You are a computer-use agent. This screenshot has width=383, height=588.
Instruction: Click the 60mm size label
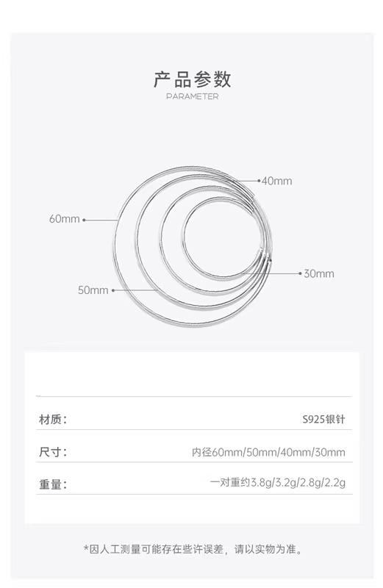pos(65,218)
